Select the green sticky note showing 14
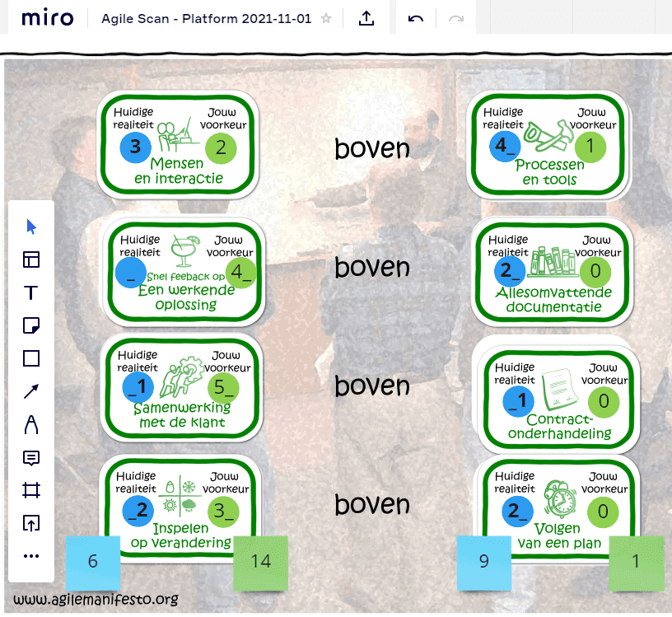 [260, 563]
